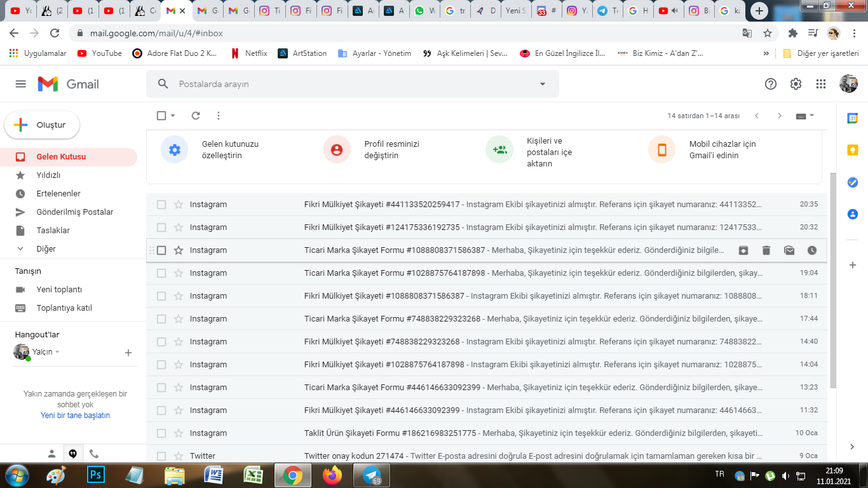
Task: Open the select dropdown arrow beside checkbox
Action: pyautogui.click(x=173, y=116)
